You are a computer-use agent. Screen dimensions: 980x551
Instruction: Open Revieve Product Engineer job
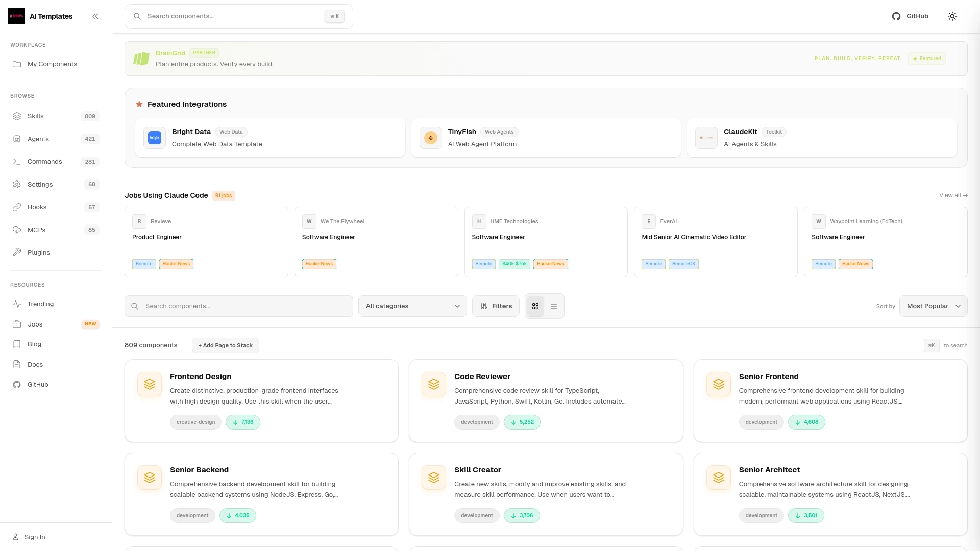(206, 242)
